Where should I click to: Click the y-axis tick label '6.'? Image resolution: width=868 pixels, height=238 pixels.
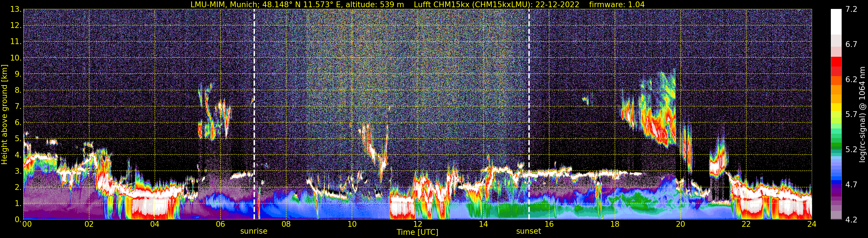(x=18, y=123)
